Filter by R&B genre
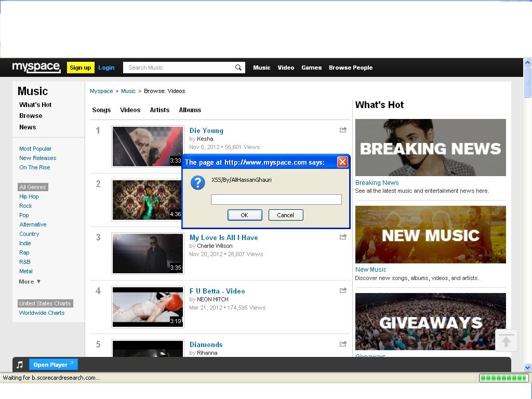The width and height of the screenshot is (532, 399). pos(25,262)
